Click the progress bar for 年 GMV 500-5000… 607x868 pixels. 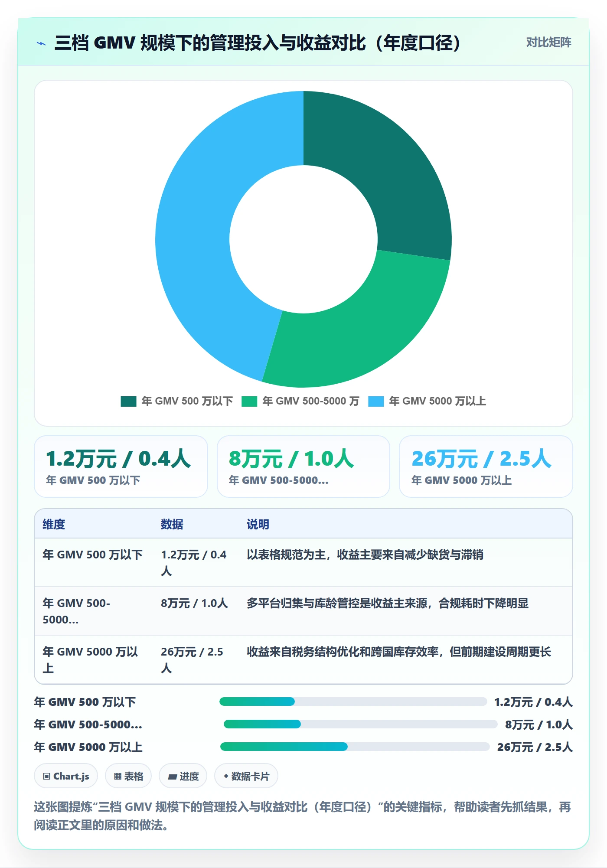click(x=360, y=724)
